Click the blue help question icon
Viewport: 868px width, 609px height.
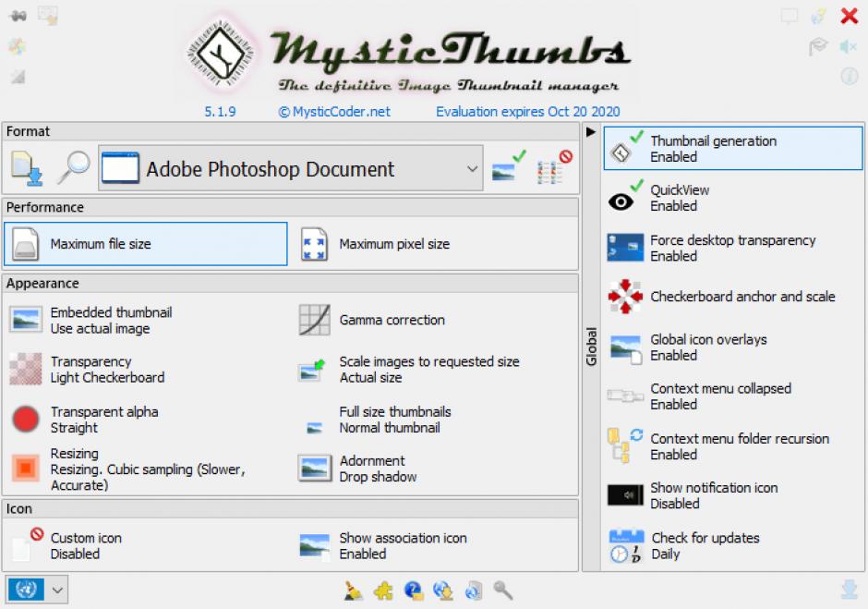[x=414, y=591]
